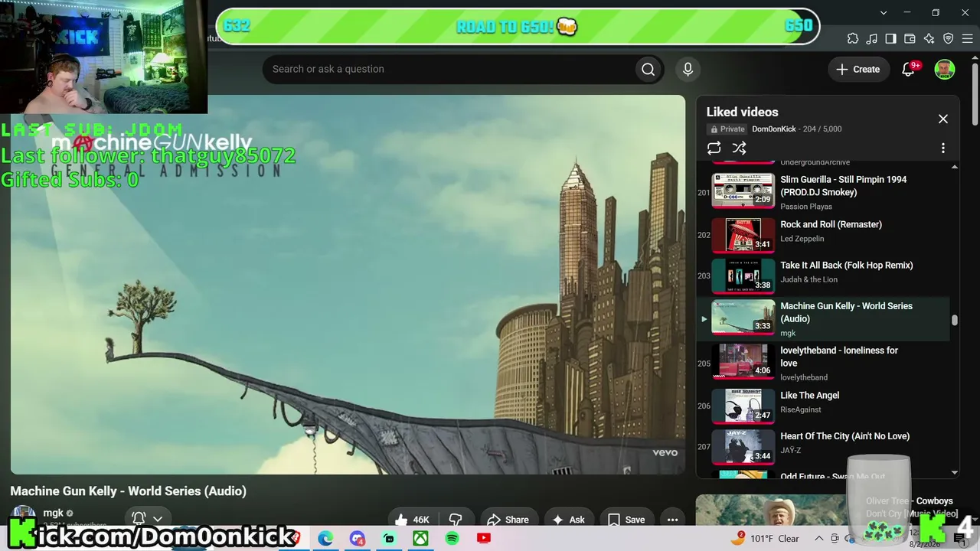The image size is (980, 551).
Task: Open DomOonKick playlist owner link
Action: (x=774, y=129)
